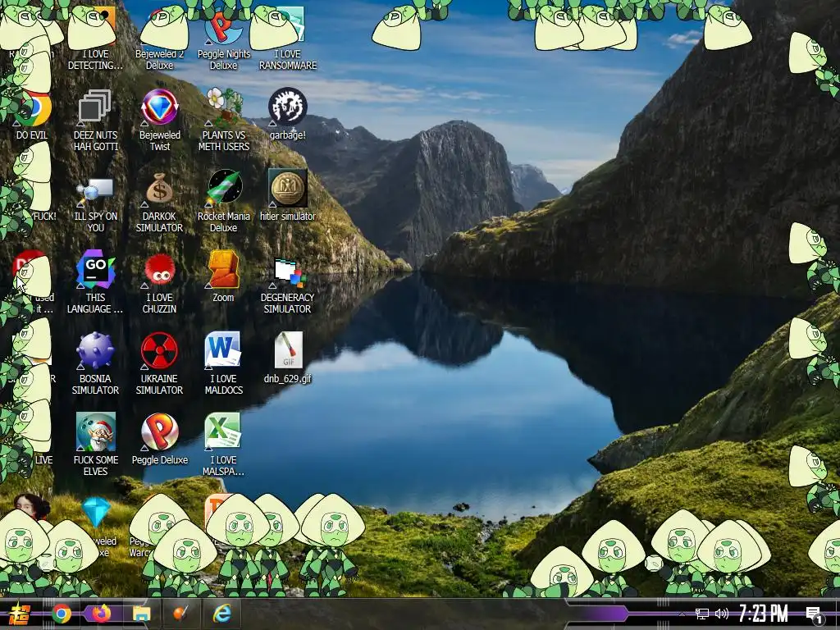840x630 pixels.
Task: Open Google Chrome from the taskbar
Action: click(x=61, y=614)
